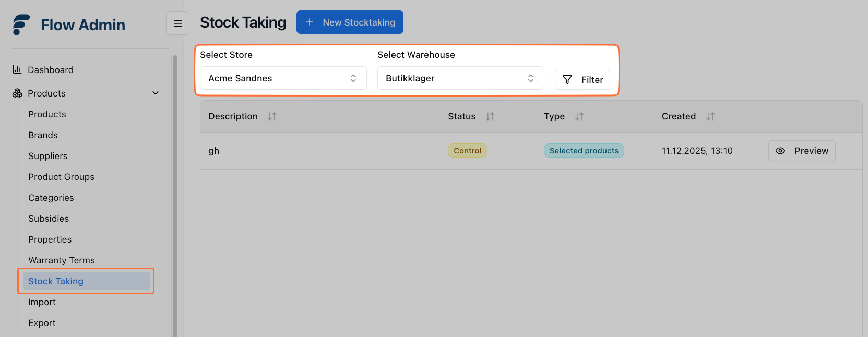Toggle the sidebar with the hamburger icon

(x=177, y=23)
